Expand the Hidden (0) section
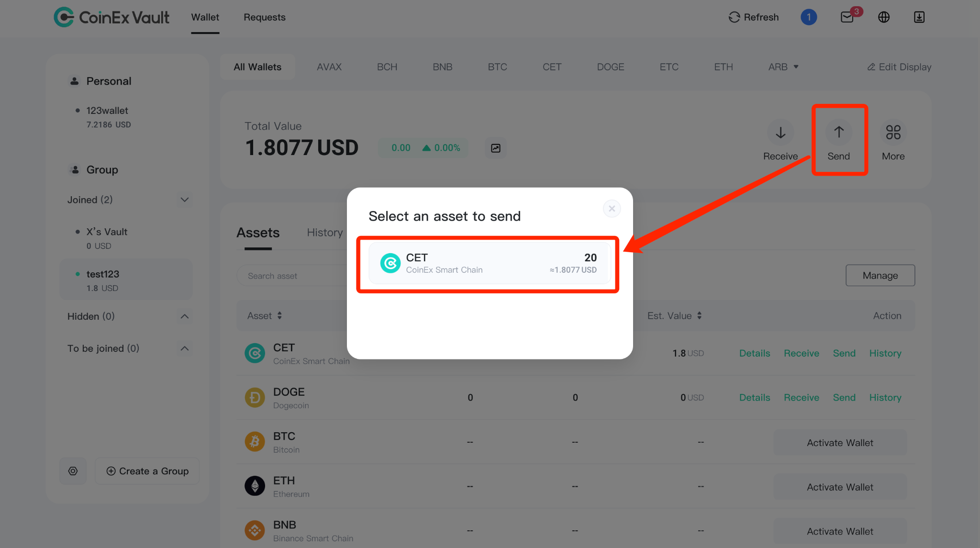This screenshot has width=980, height=548. click(184, 316)
